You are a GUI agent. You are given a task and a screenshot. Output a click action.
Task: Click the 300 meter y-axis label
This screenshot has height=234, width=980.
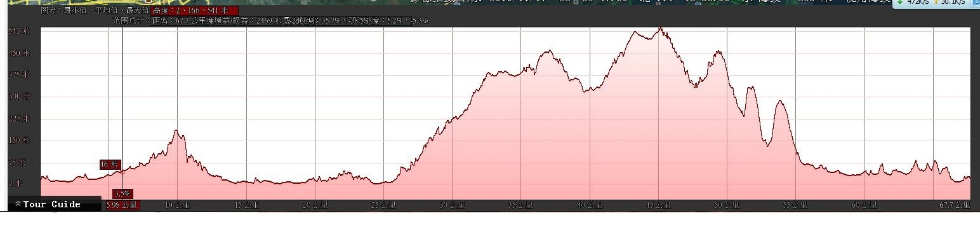(19, 97)
